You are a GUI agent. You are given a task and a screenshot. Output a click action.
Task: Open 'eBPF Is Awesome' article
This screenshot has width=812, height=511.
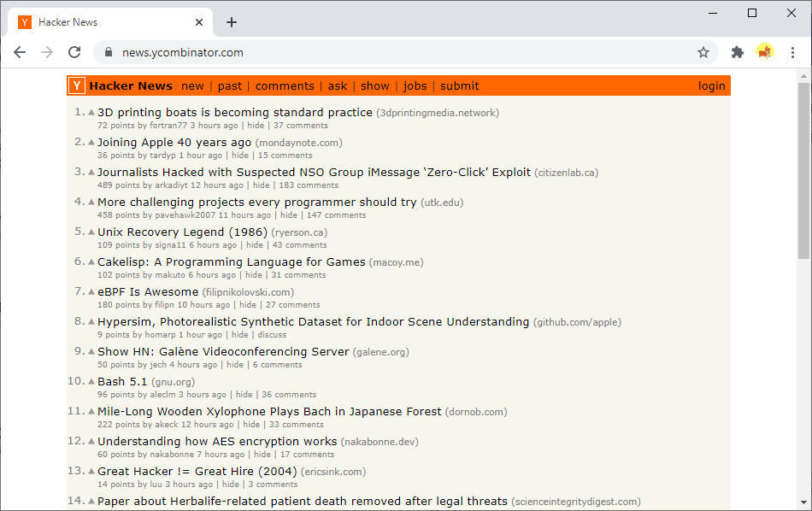148,292
